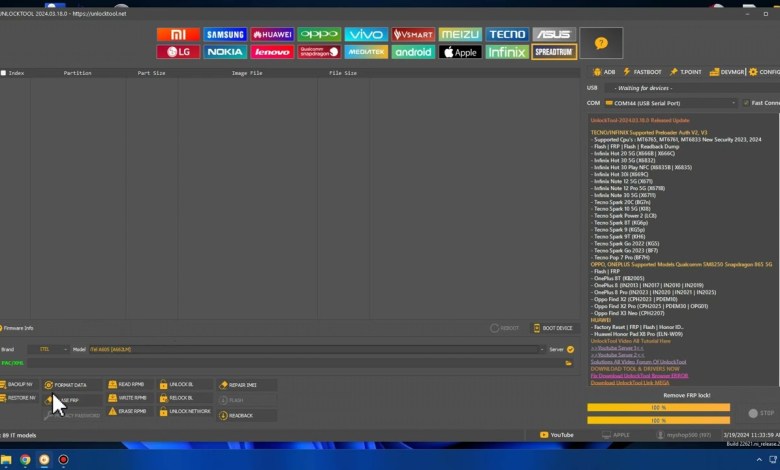Toggle the Index header checkbox

pos(3,73)
